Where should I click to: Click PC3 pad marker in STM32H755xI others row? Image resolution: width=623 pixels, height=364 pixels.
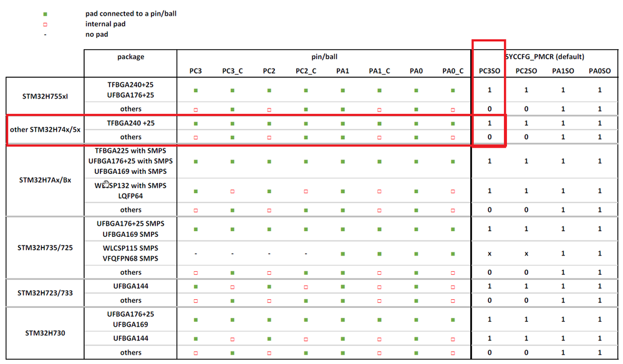[195, 110]
